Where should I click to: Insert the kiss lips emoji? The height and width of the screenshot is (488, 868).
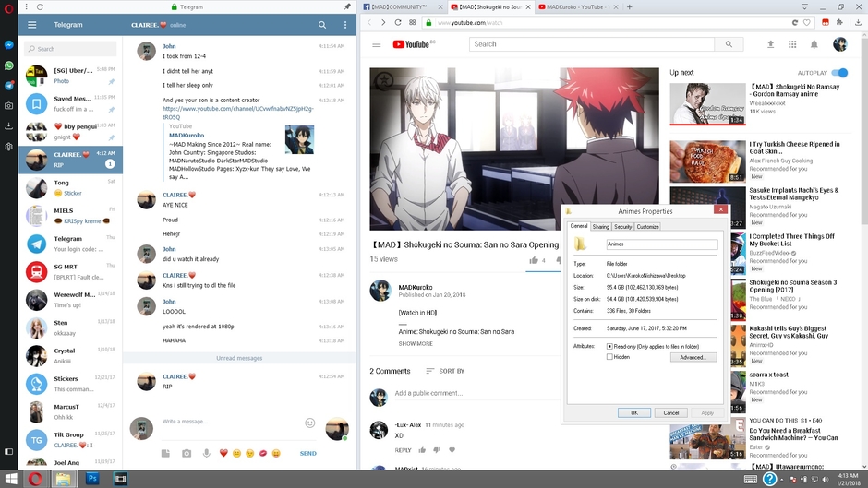263,453
